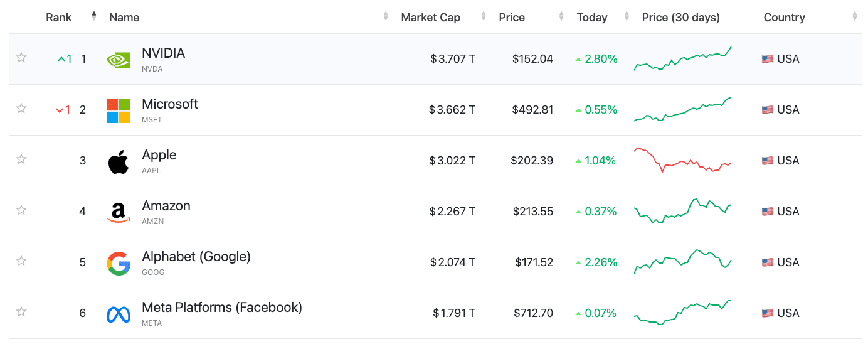Toggle the favorite star for NVIDIA
This screenshot has width=868, height=344.
click(x=21, y=58)
